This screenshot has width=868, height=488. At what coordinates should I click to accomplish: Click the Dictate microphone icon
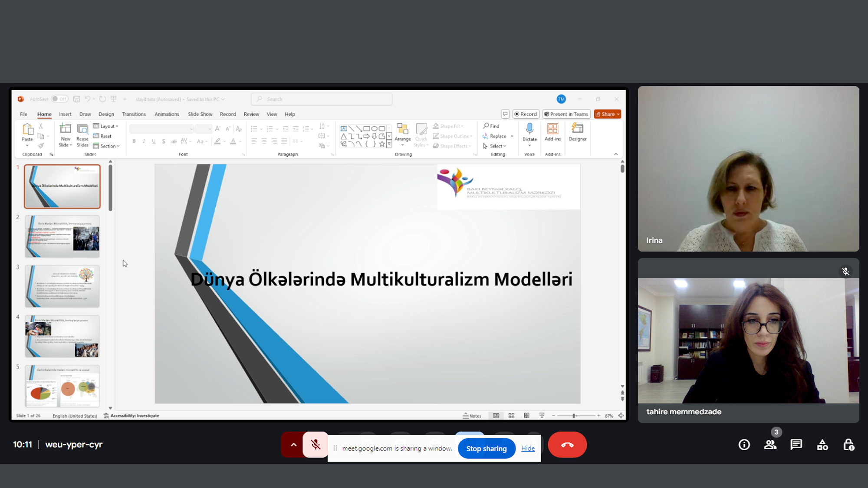[529, 129]
